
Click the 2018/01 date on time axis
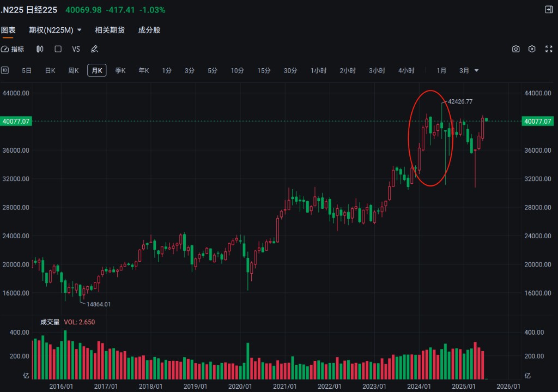(x=150, y=387)
